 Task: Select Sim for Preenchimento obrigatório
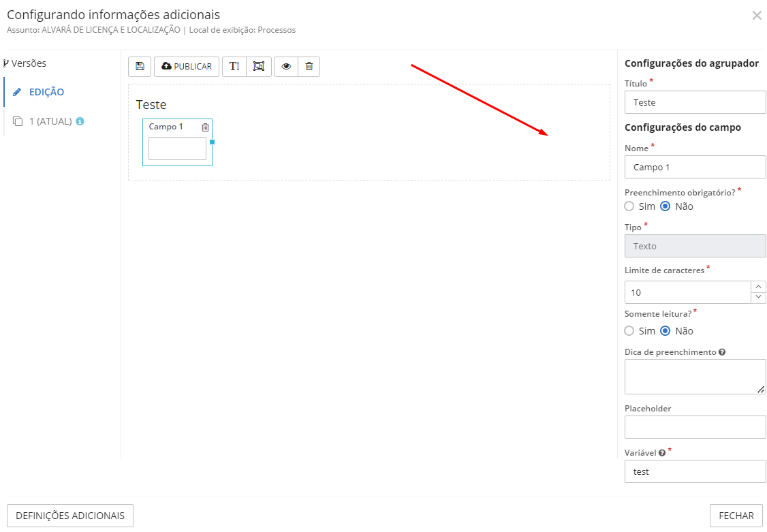click(x=629, y=206)
